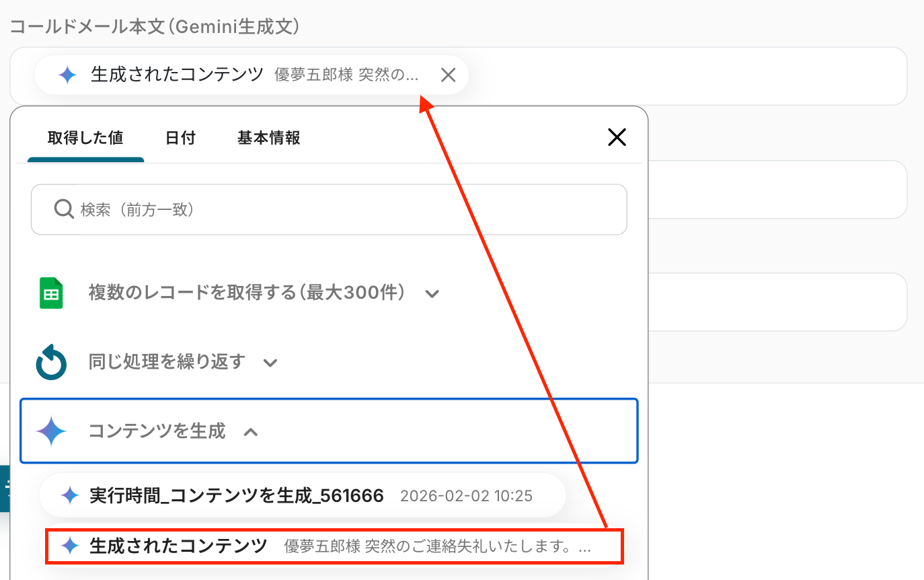Collapse the コンテンツを生成 section chevron
The height and width of the screenshot is (580, 924).
pos(250,432)
